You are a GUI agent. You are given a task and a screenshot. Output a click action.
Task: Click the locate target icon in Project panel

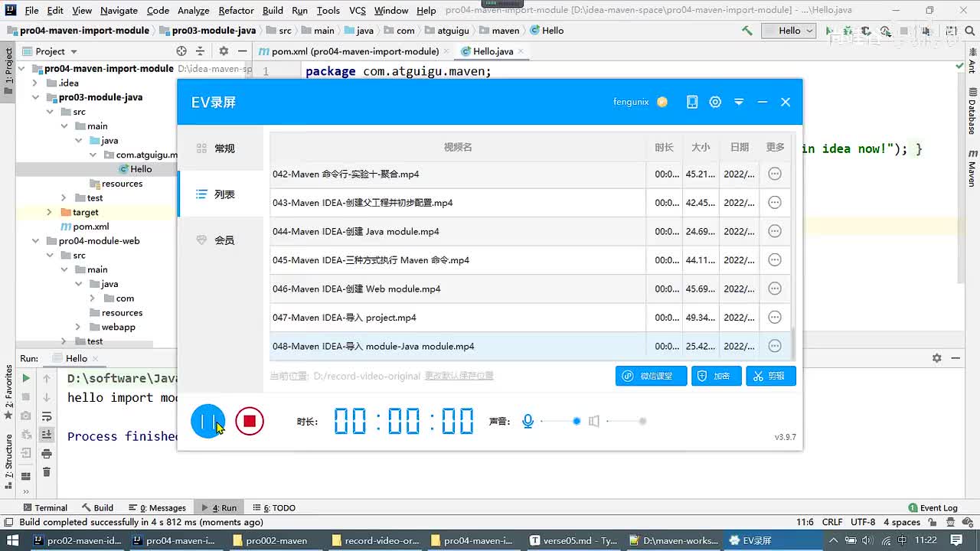(181, 51)
